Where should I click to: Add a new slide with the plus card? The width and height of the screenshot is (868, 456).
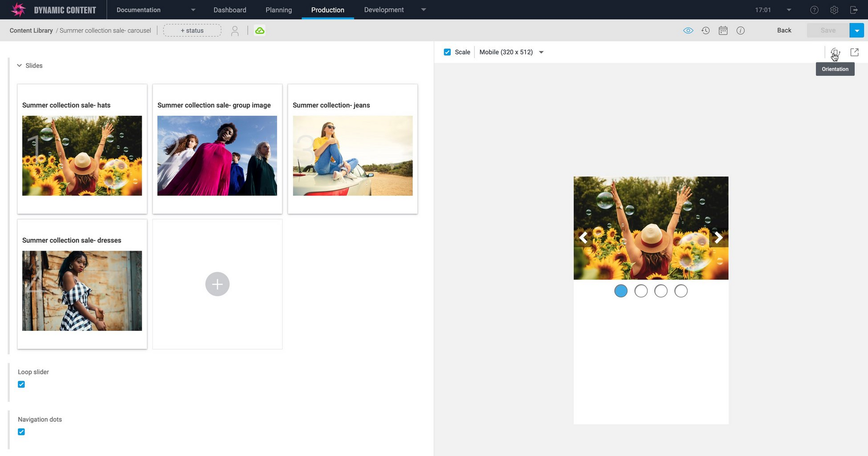pos(217,284)
